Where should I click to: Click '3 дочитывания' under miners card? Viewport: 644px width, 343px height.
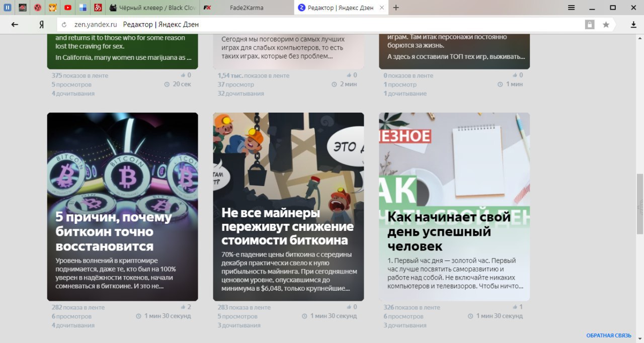tap(239, 325)
